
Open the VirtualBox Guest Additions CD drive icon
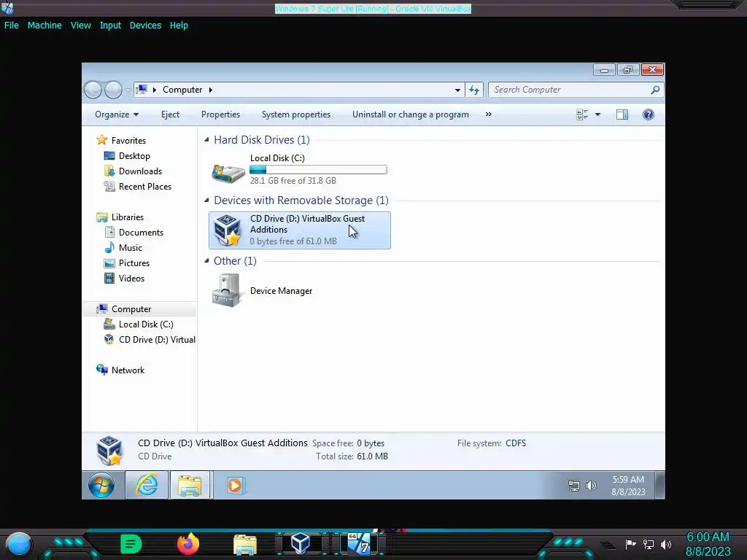[228, 230]
